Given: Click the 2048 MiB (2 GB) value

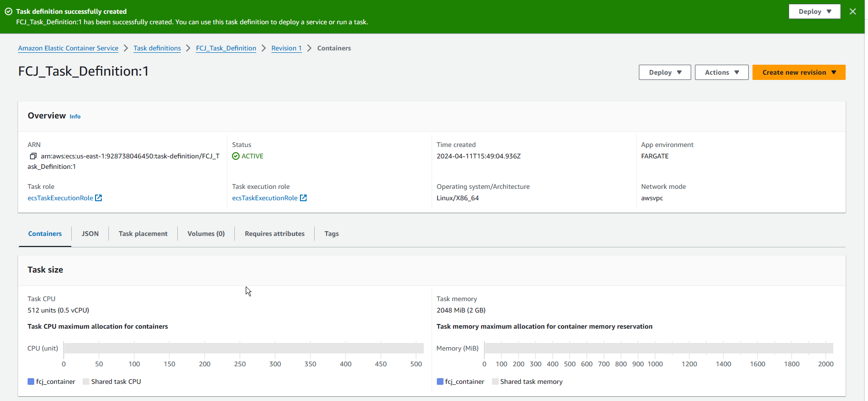Looking at the screenshot, I should [x=461, y=310].
